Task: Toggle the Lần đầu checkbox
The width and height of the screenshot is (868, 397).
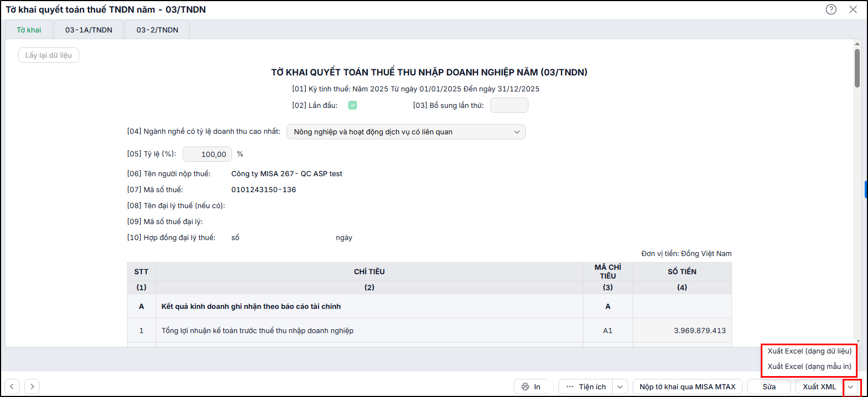Action: click(x=353, y=105)
